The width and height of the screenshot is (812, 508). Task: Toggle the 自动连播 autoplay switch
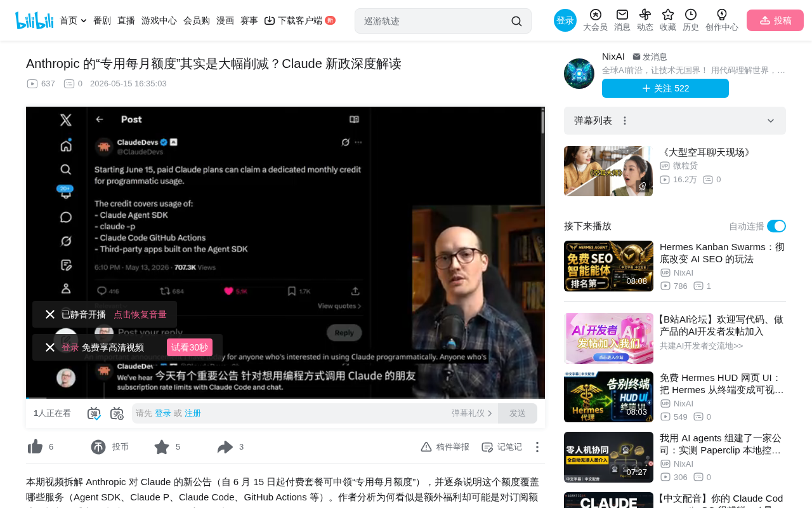click(x=776, y=226)
